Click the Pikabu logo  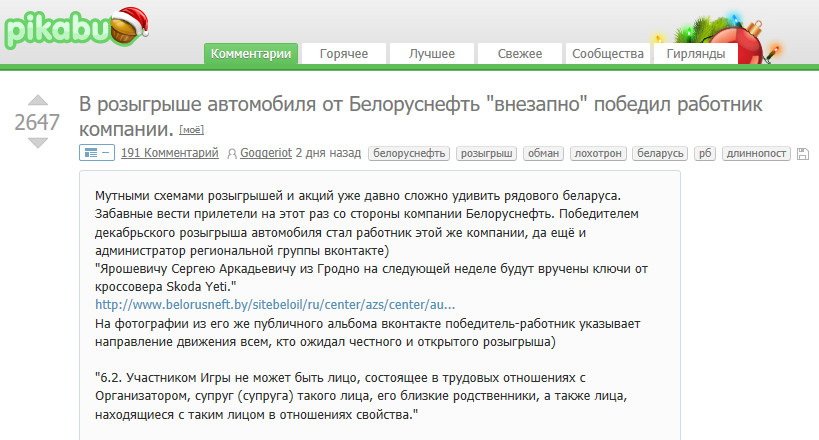tap(76, 29)
